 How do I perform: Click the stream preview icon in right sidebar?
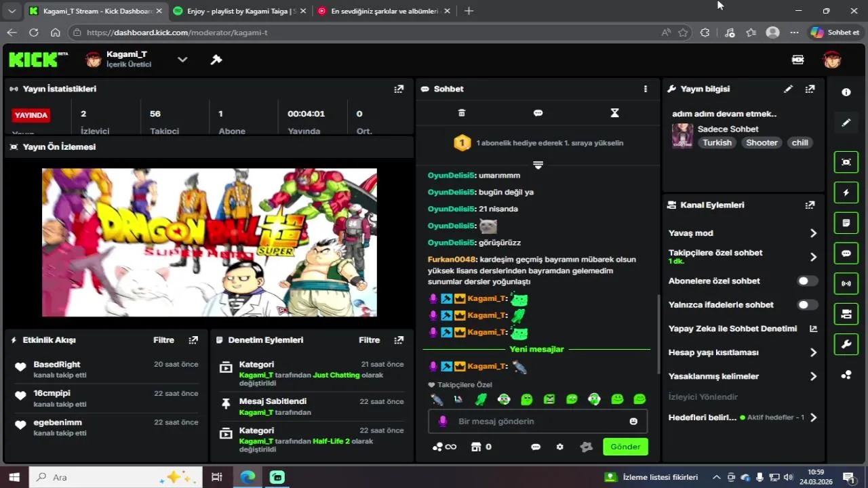coord(846,162)
